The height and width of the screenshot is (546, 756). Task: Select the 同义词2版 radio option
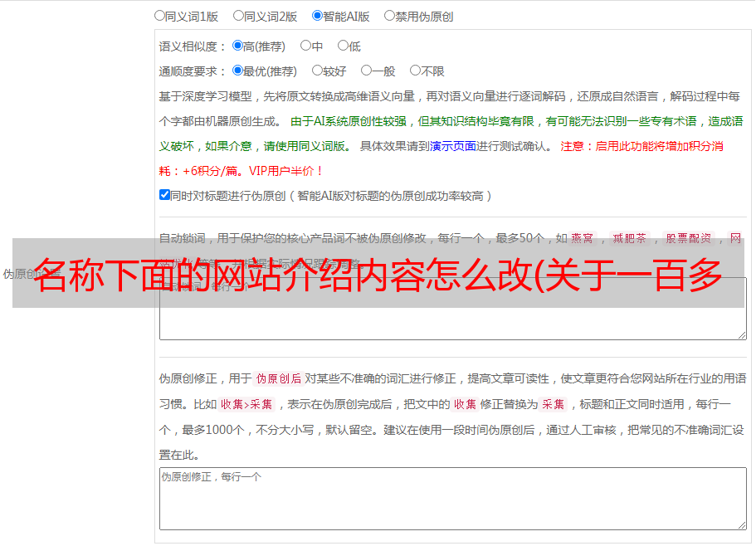pyautogui.click(x=238, y=16)
